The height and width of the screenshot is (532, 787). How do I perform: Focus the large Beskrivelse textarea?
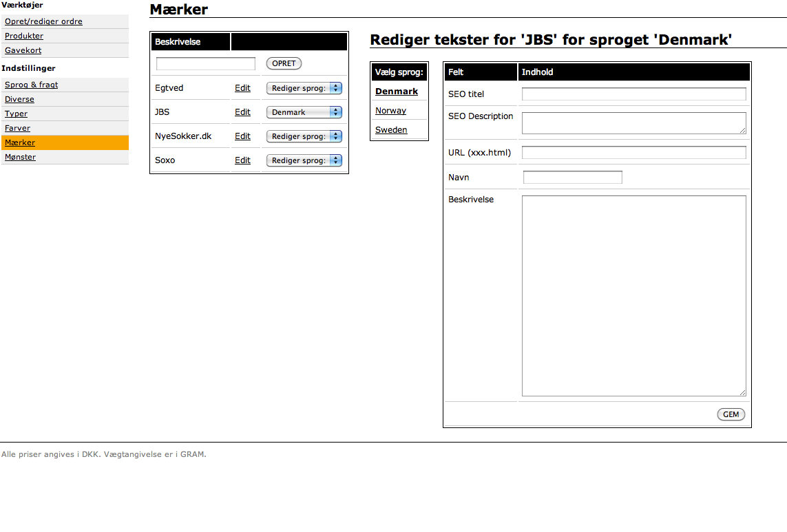[634, 296]
